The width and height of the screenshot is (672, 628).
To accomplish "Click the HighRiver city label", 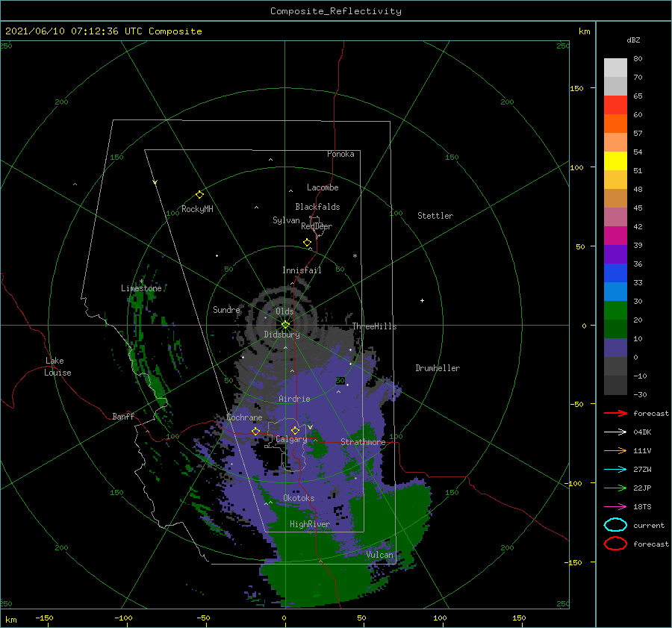I will point(310,524).
